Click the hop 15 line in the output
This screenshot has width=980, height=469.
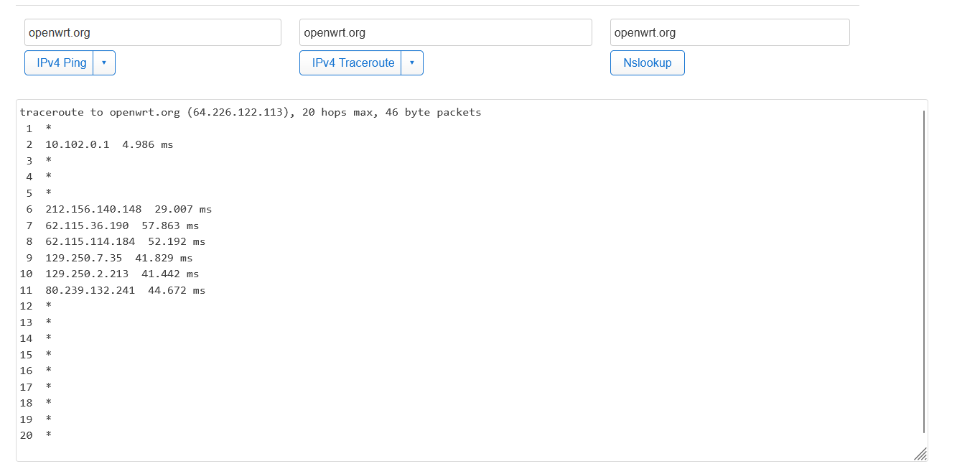(36, 355)
